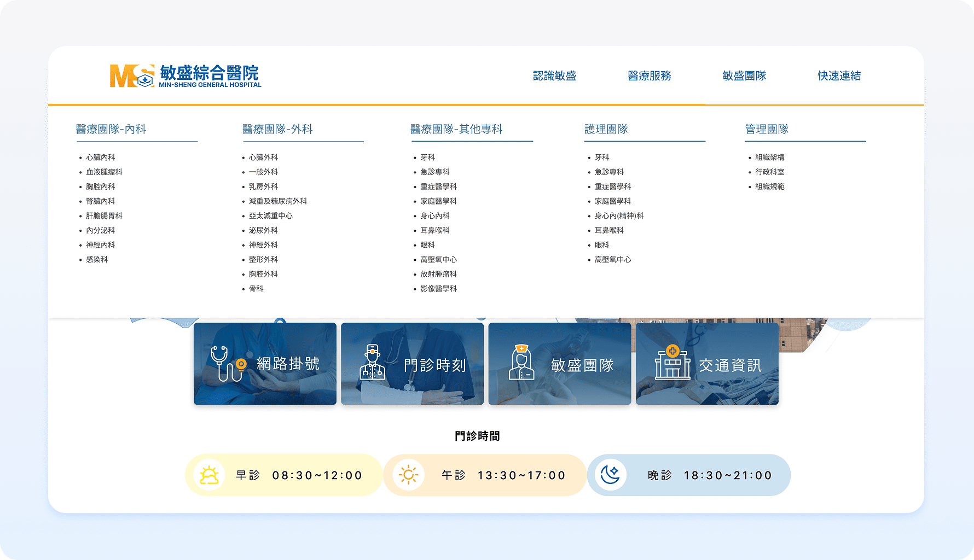Select 內分泌科

[x=101, y=230]
